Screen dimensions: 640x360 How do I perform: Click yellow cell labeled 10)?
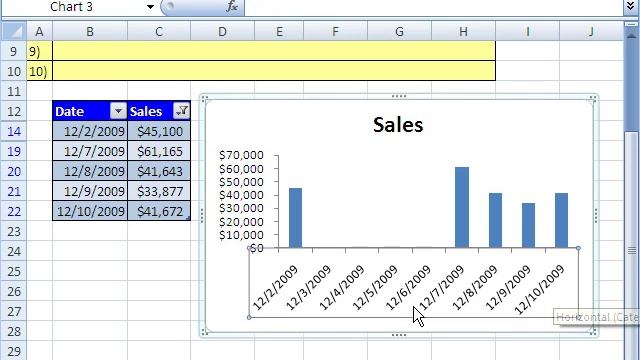pos(40,71)
